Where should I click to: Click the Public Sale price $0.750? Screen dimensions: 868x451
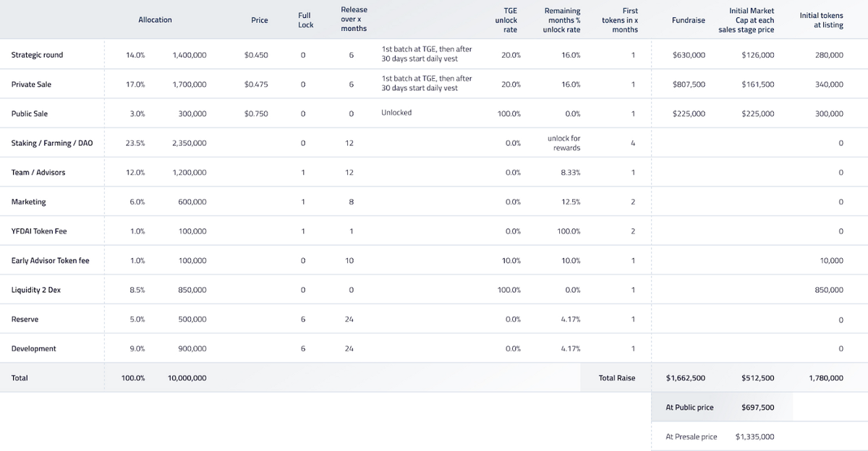[x=256, y=113]
